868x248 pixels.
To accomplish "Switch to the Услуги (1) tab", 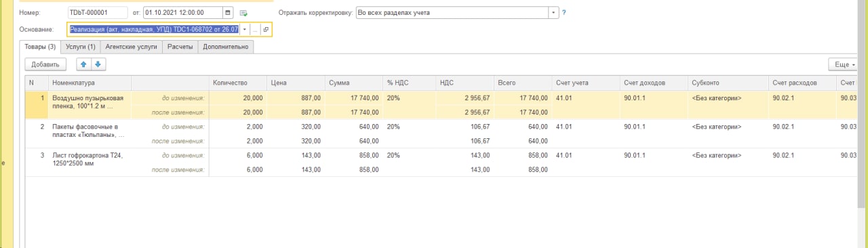I will (x=81, y=47).
